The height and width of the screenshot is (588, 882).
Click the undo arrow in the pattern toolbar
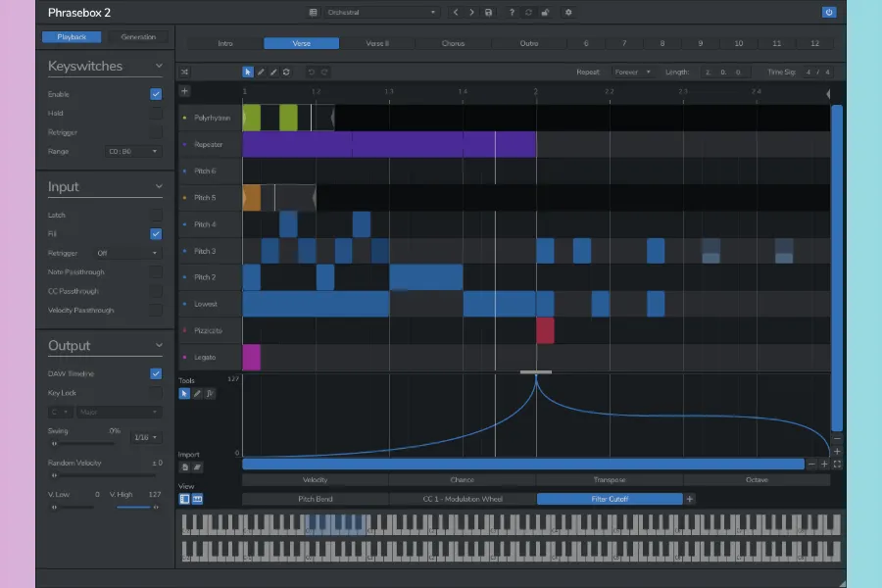click(312, 72)
